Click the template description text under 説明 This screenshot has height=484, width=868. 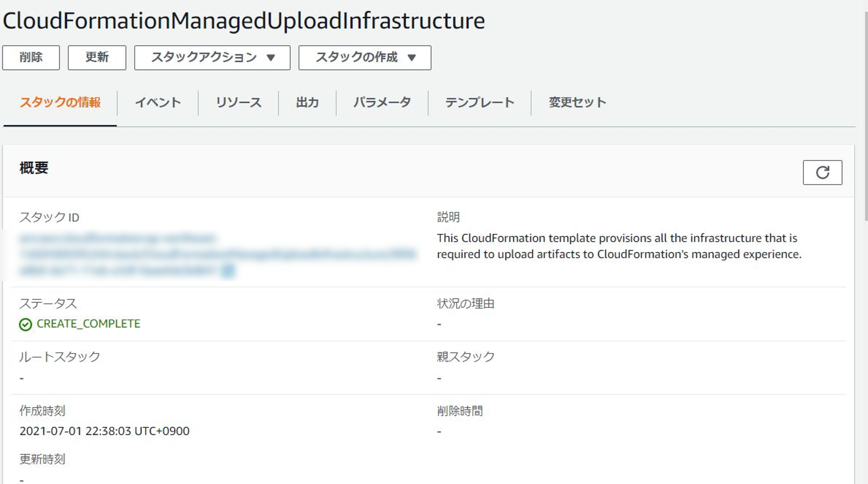click(x=619, y=246)
